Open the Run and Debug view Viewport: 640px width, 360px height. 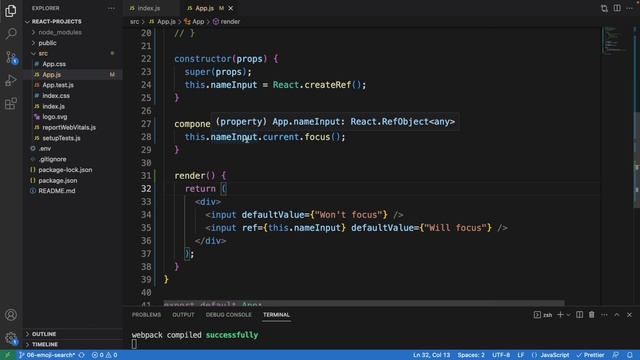click(x=11, y=80)
